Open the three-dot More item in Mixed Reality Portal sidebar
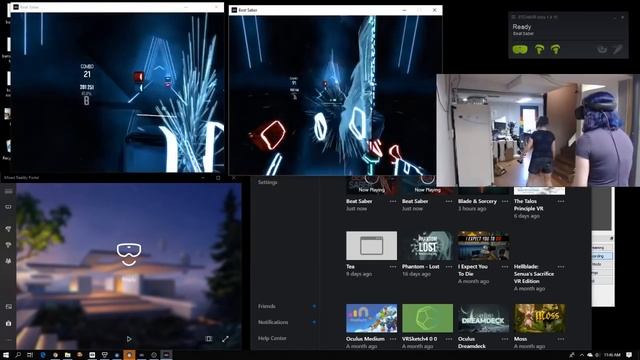 point(8,340)
